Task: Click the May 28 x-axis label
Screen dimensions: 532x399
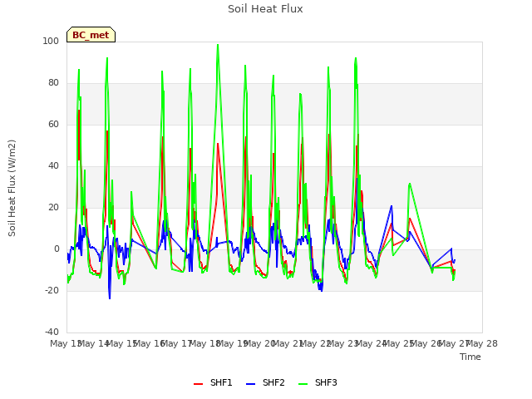Action: pos(482,343)
